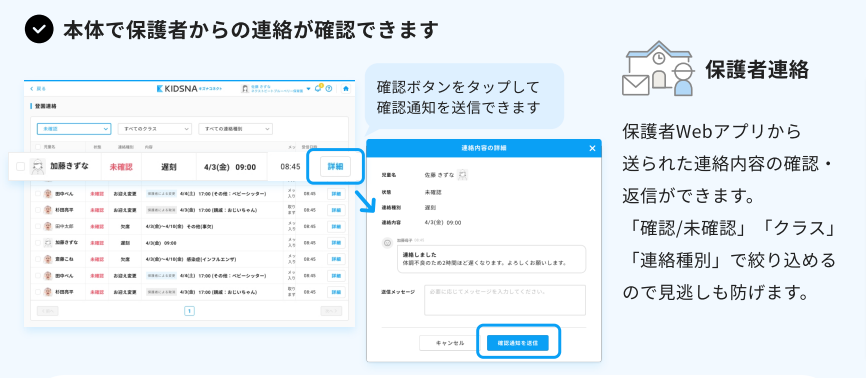Click the 08:45 time in the enlarged row
This screenshot has width=866, height=378.
290,166
